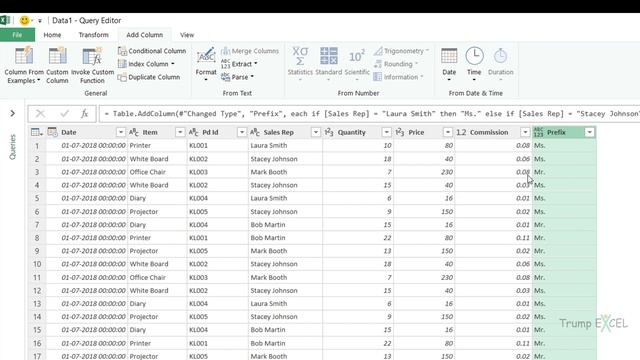Open the Item column filter dropdown
This screenshot has height=360, width=640.
[180, 132]
